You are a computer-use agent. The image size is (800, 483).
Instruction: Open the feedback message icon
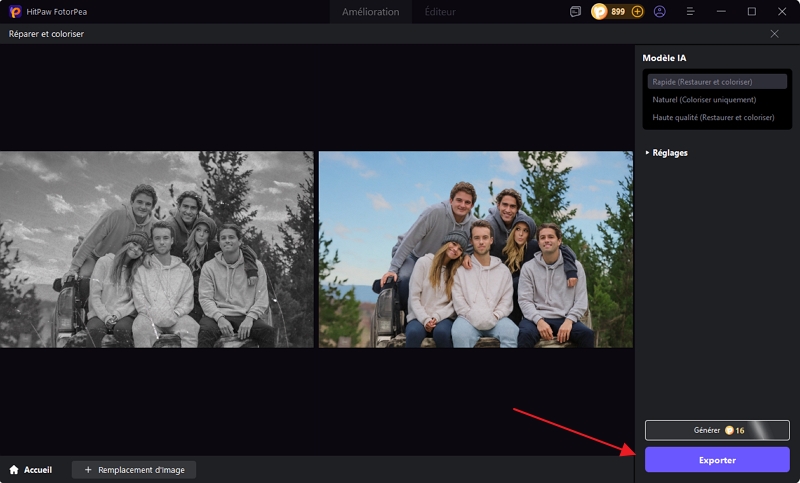click(575, 12)
